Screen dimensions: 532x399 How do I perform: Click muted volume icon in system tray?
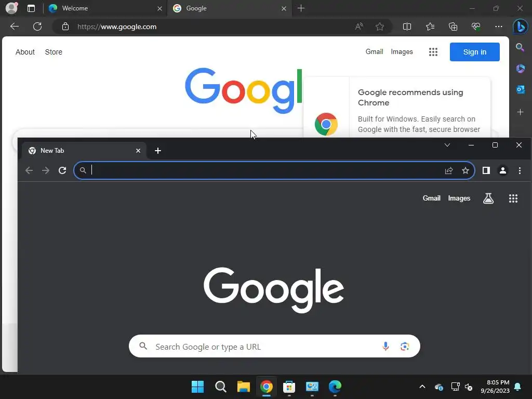(x=469, y=387)
